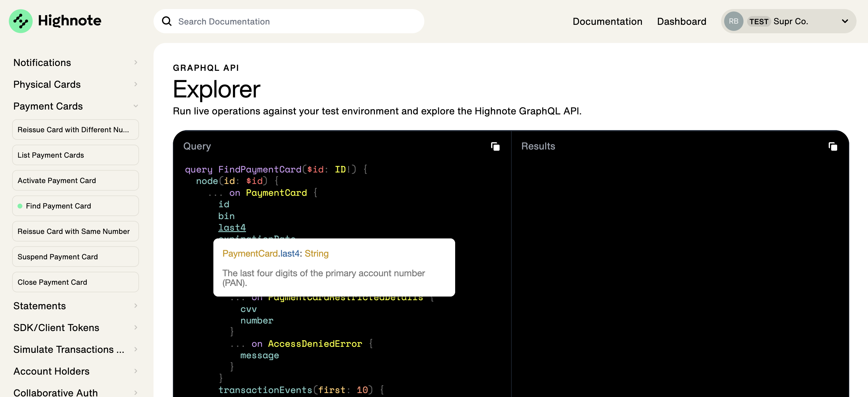868x397 pixels.
Task: Click the RB user avatar
Action: tap(733, 21)
